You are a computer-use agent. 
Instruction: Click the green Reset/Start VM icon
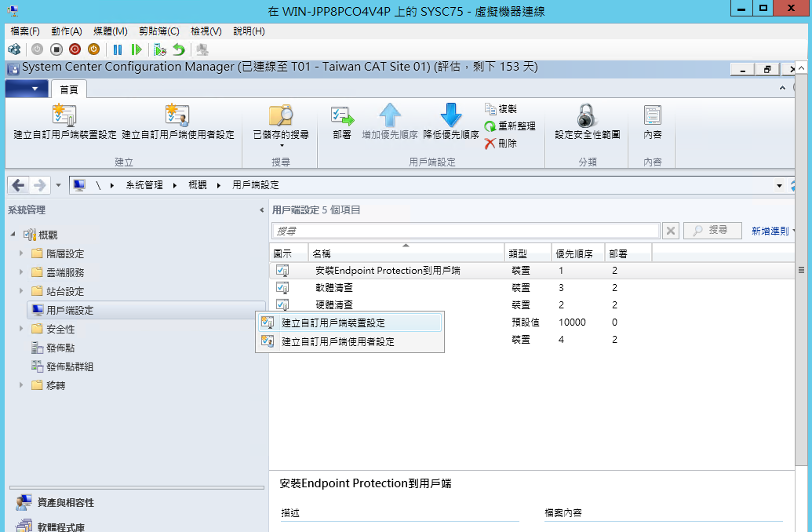(x=137, y=49)
